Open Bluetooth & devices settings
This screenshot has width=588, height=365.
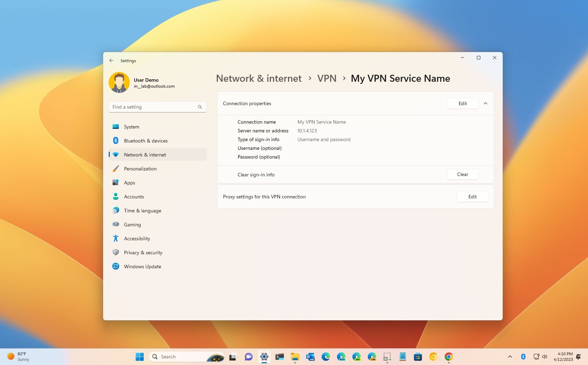pyautogui.click(x=158, y=141)
